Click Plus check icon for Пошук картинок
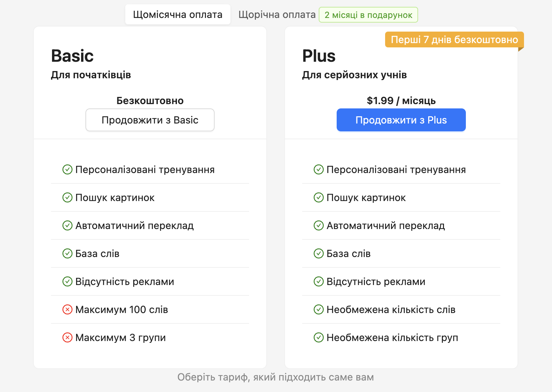 tap(319, 197)
